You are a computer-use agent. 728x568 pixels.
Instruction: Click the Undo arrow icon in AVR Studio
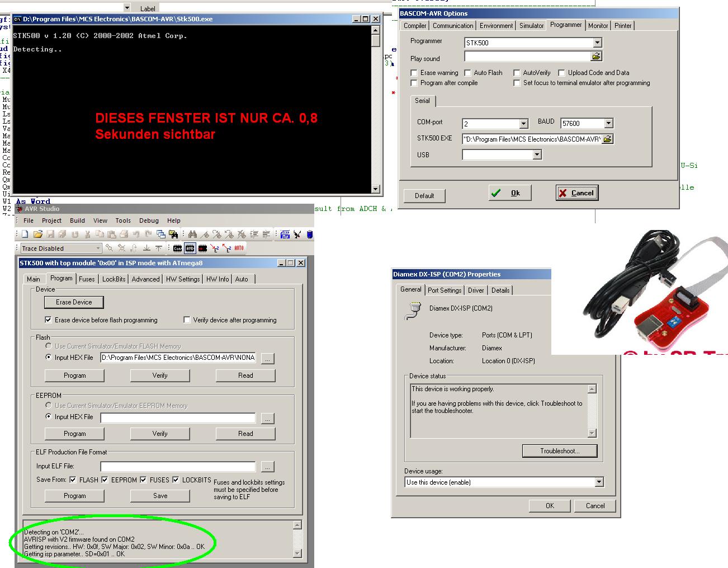(135, 234)
